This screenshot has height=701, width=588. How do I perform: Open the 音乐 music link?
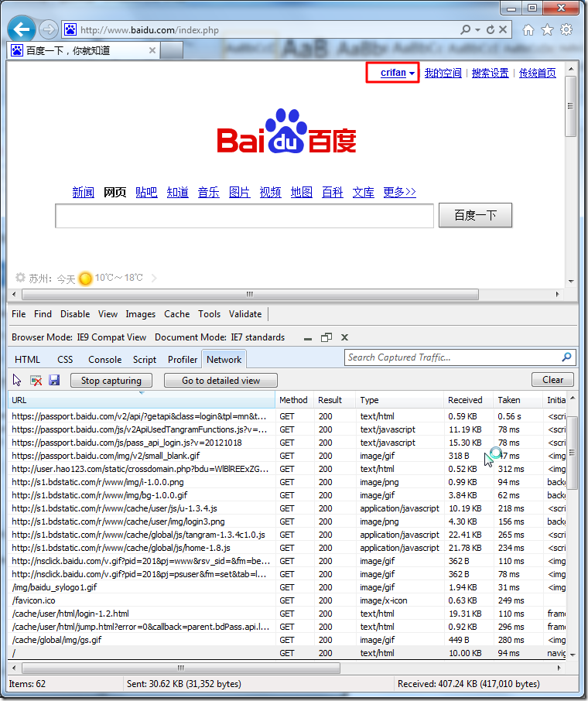click(208, 192)
